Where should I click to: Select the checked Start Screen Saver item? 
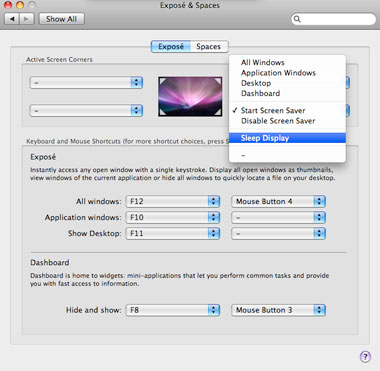point(287,110)
